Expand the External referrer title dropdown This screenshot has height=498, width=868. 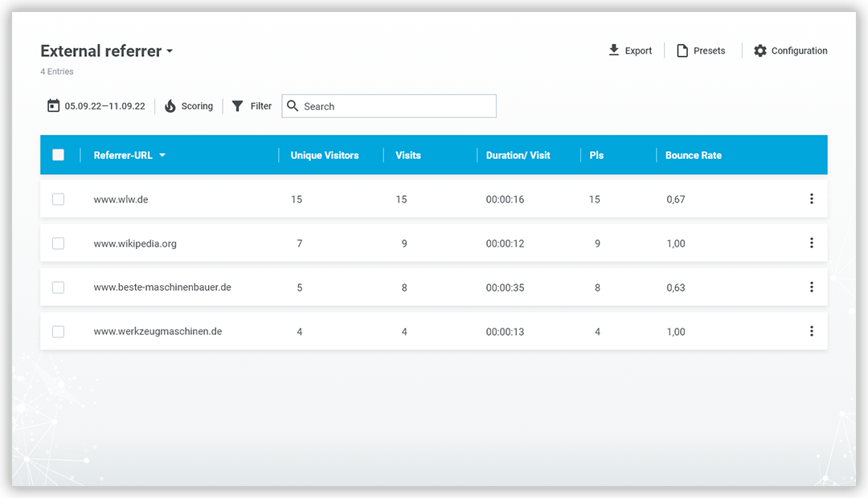tap(170, 51)
